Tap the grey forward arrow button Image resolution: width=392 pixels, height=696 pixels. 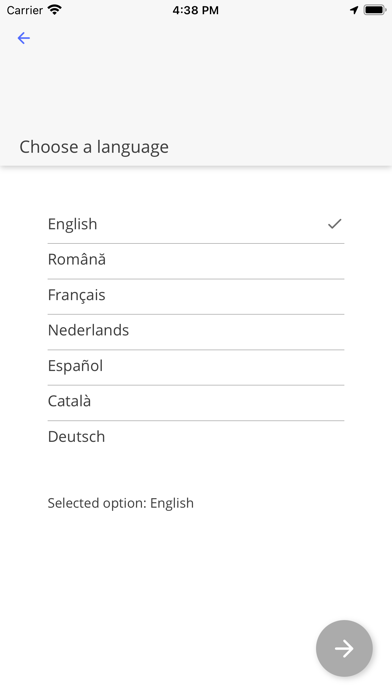344,648
